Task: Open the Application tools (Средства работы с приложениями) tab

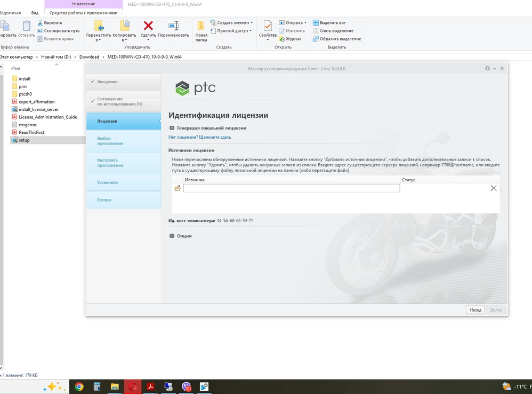Action: click(84, 13)
